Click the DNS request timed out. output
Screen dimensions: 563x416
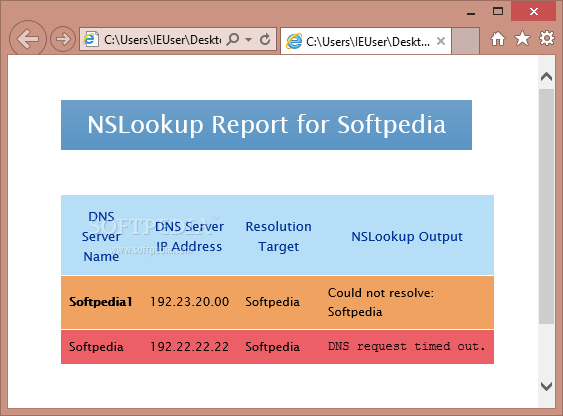coord(406,346)
